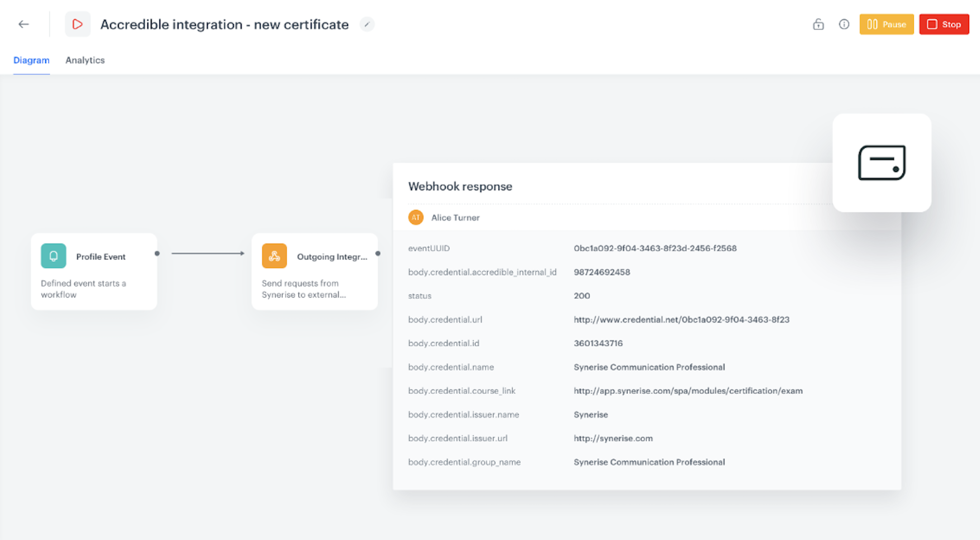This screenshot has width=980, height=540.
Task: Click the orange Outgoing Integration webhook icon
Action: click(x=274, y=256)
